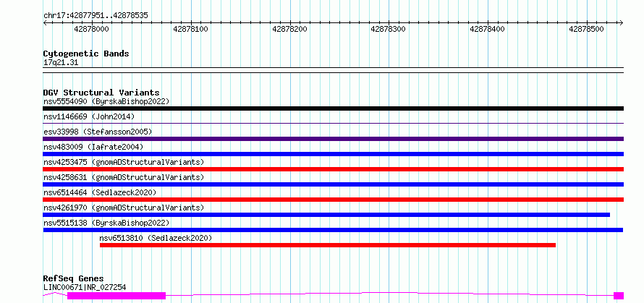644x303 pixels.
Task: Open variant label esv33998 (Stefansson2005)
Action: pyautogui.click(x=98, y=132)
